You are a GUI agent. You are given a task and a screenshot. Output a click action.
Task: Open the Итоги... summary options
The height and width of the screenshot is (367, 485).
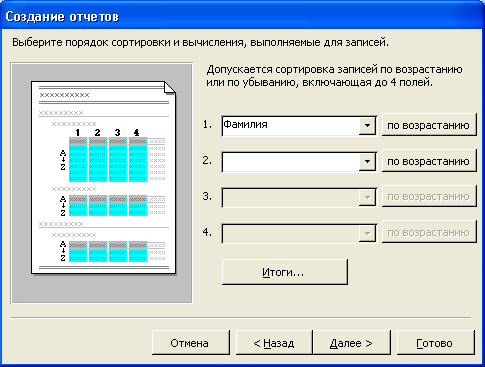[x=285, y=272]
